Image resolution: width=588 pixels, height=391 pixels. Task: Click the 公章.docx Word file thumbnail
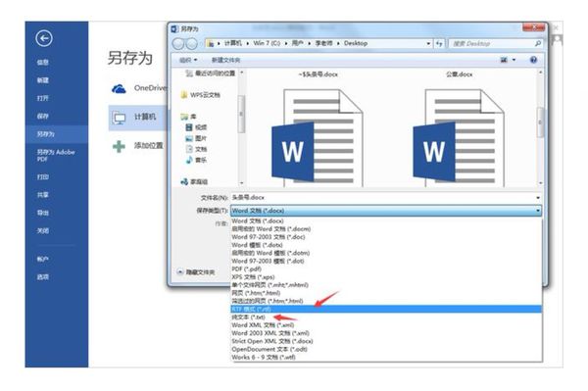459,138
